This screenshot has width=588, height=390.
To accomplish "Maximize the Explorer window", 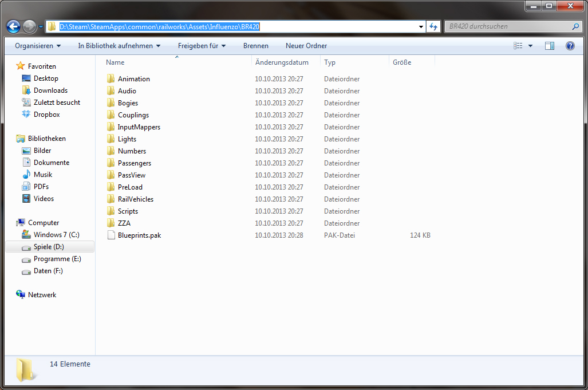I will (x=549, y=6).
